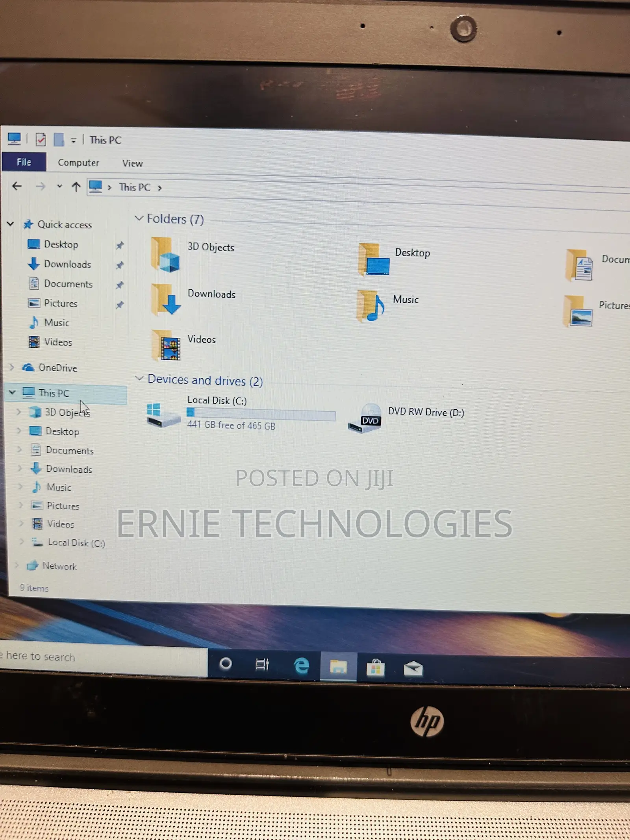Click the computer icon in address bar

click(x=95, y=186)
